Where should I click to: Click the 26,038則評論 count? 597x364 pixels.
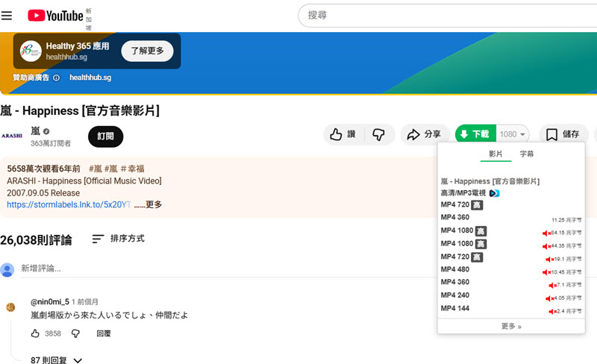[x=36, y=240]
